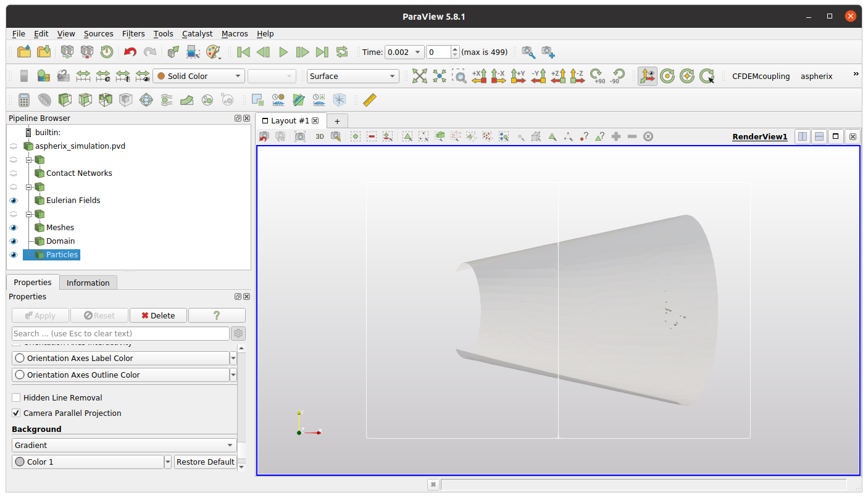Click the Save Data icon

pyautogui.click(x=43, y=52)
